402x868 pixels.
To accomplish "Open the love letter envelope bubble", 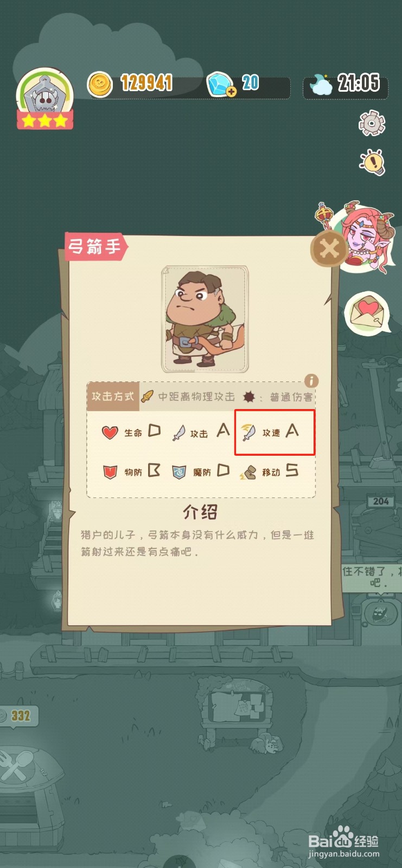I will point(367,313).
